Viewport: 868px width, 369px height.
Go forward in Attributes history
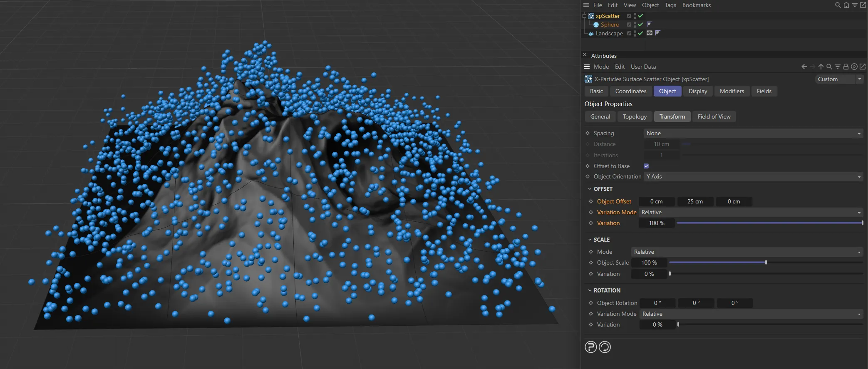point(813,67)
